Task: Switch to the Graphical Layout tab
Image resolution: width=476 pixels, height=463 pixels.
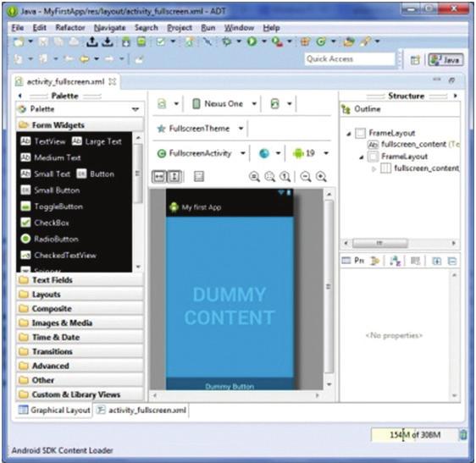Action: [54, 411]
